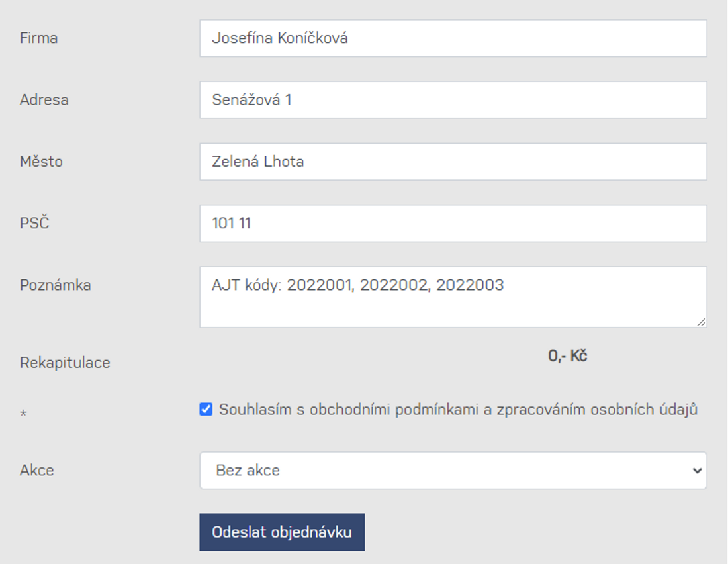Viewport: 728px width, 564px height.
Task: Click the Rekapitulace label
Action: pyautogui.click(x=65, y=362)
